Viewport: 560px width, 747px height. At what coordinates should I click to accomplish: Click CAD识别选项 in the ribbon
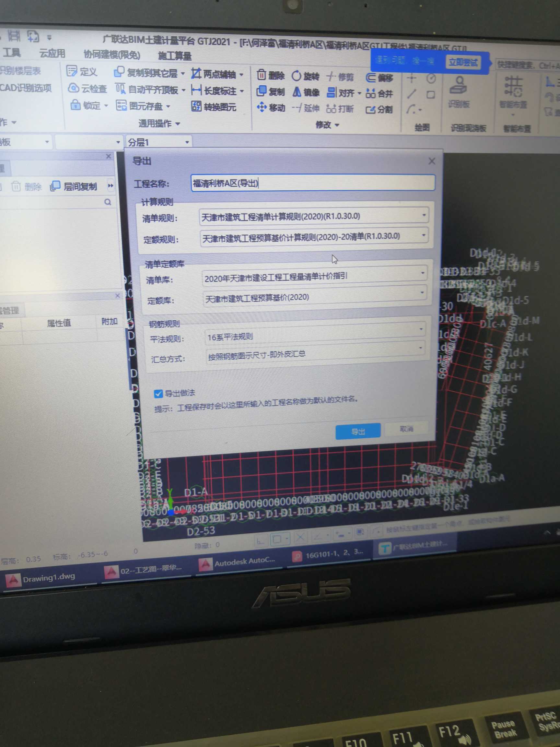[x=26, y=88]
